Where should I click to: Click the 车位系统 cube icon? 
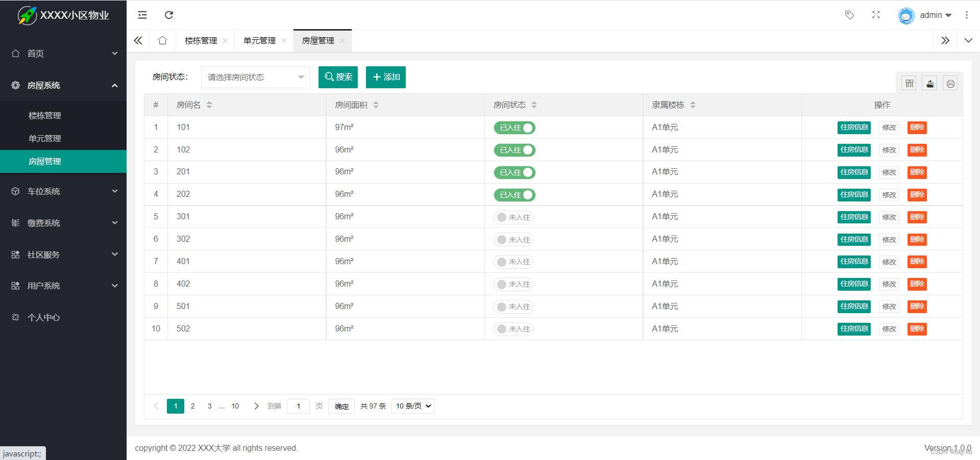click(x=15, y=191)
